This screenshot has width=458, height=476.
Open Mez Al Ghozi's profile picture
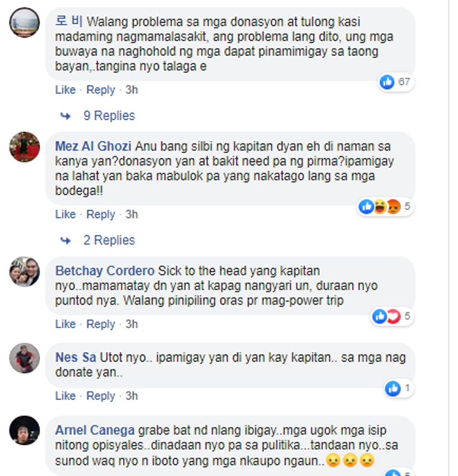pyautogui.click(x=24, y=147)
